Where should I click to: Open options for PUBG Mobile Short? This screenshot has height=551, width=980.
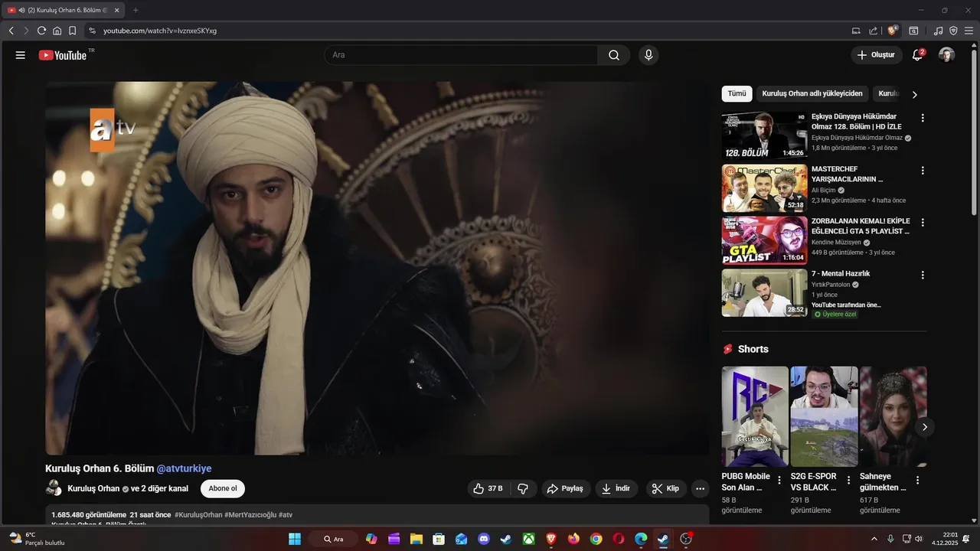click(779, 480)
